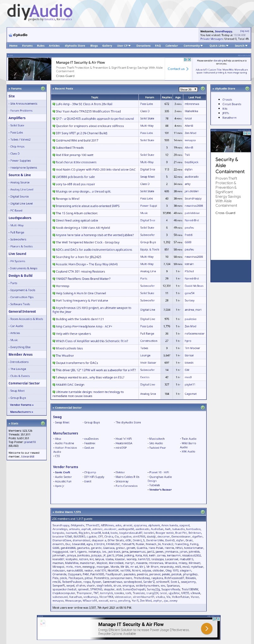Go to latest post icon for Direct feed optical cable thread
Image resolution: width=254 pixels, height=644 pixels.
54,221
